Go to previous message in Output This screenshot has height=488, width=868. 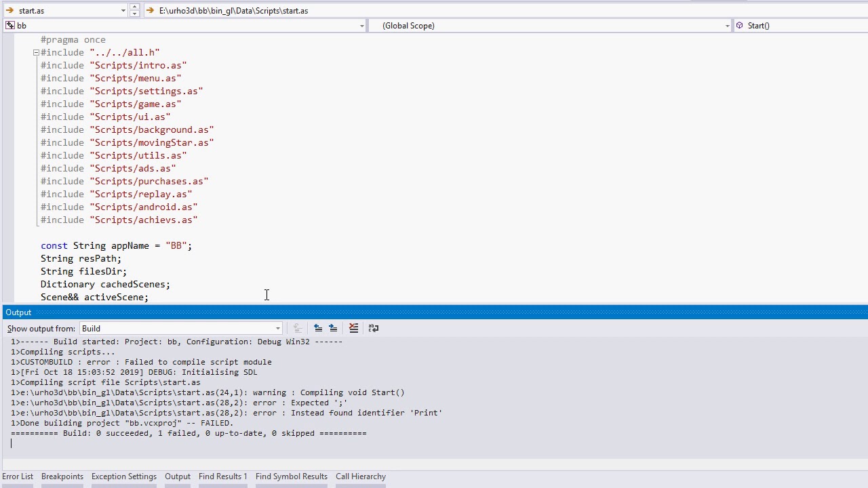pyautogui.click(x=318, y=328)
